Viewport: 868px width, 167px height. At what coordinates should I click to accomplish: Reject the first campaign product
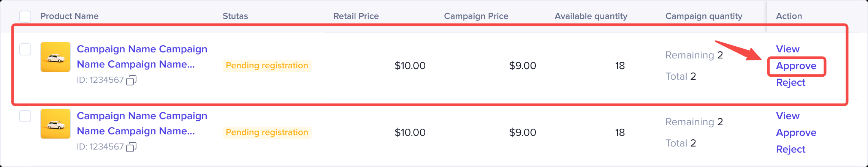(x=790, y=83)
